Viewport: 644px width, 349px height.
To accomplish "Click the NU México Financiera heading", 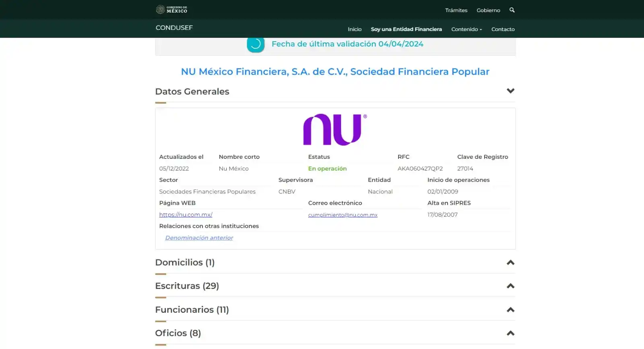I will (x=335, y=72).
